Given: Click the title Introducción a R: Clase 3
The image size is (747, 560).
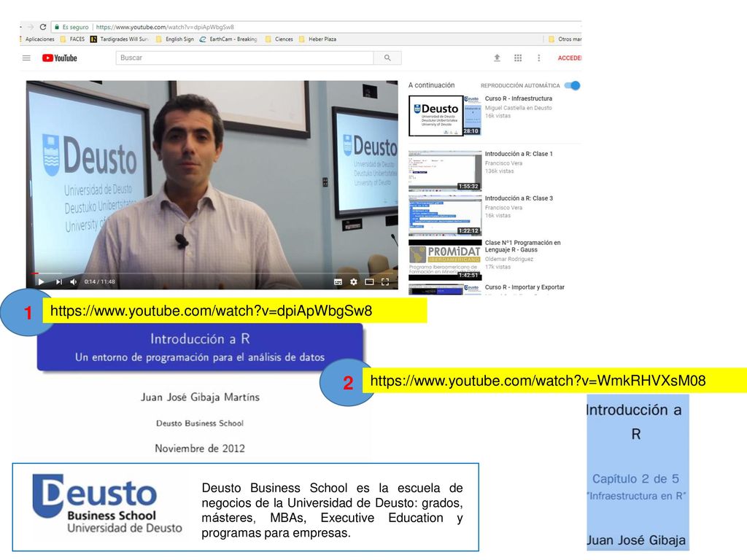Looking at the screenshot, I should click(x=519, y=198).
